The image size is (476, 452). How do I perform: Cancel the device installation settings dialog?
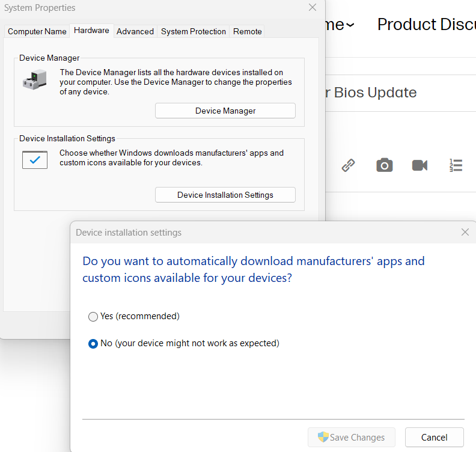click(x=435, y=438)
